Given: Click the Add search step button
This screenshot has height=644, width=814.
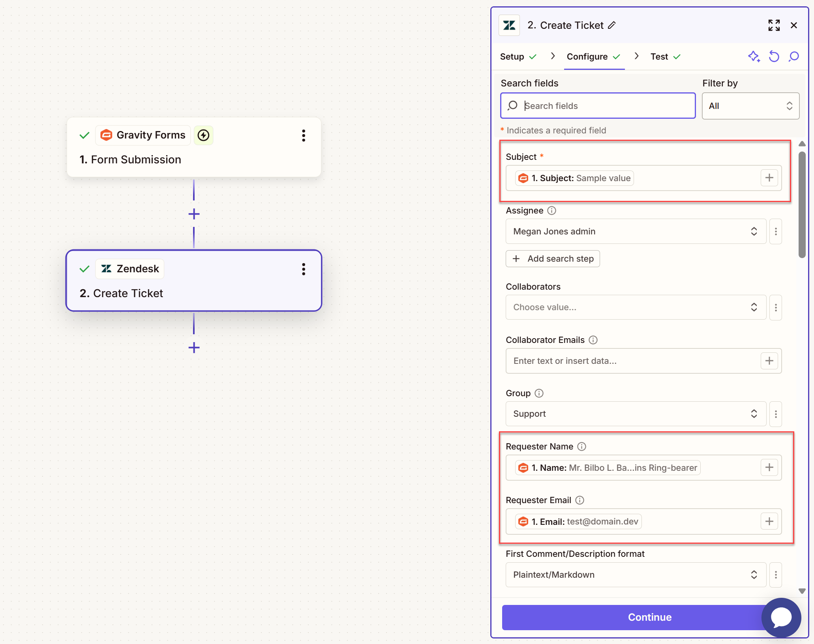Looking at the screenshot, I should pos(553,258).
